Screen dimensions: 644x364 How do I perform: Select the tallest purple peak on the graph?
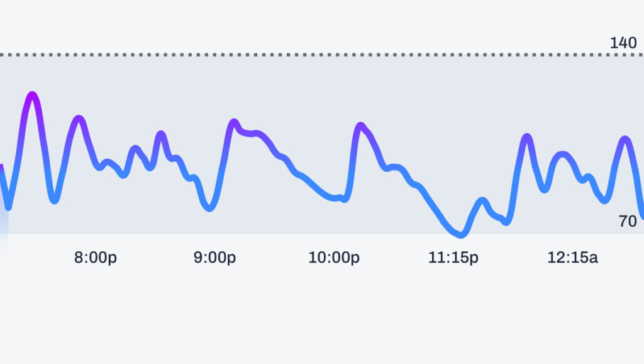coord(32,95)
